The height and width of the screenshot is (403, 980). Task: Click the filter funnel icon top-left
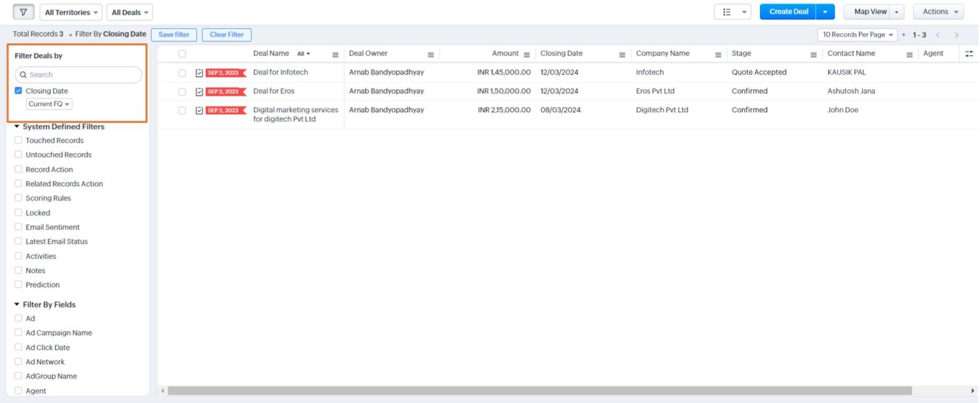pyautogui.click(x=24, y=11)
